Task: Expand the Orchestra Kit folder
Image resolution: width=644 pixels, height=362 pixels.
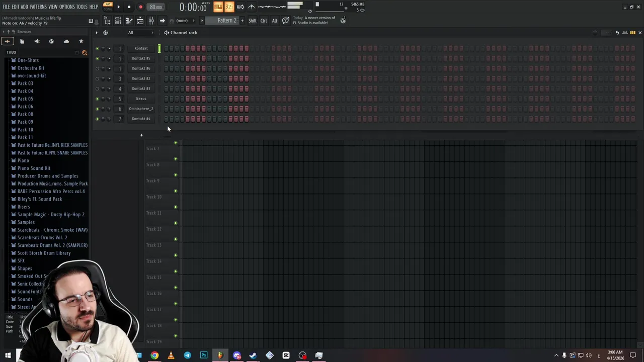Action: (31, 68)
